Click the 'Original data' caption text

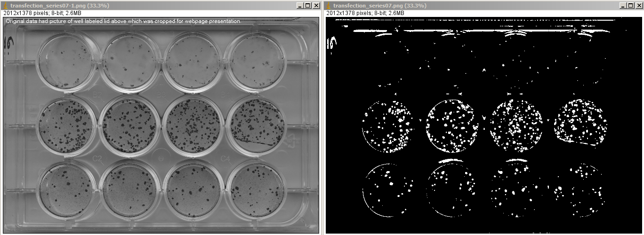(123, 21)
